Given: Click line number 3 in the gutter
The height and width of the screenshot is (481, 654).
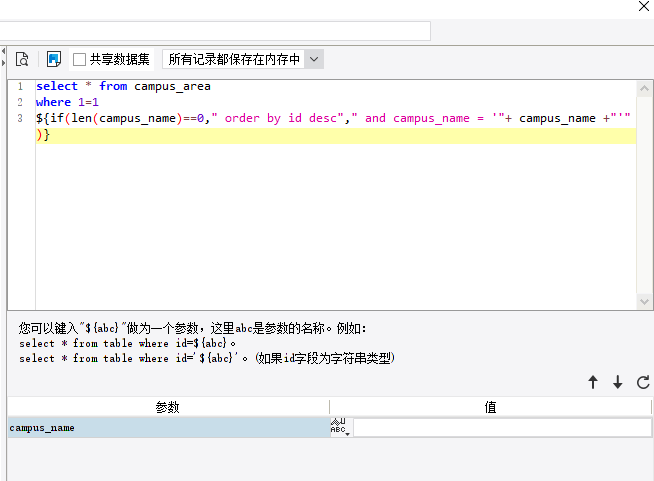Looking at the screenshot, I should (20, 118).
